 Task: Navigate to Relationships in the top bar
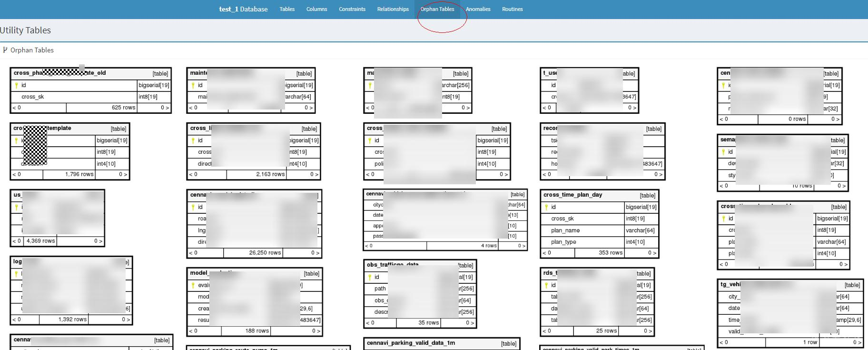coord(393,9)
